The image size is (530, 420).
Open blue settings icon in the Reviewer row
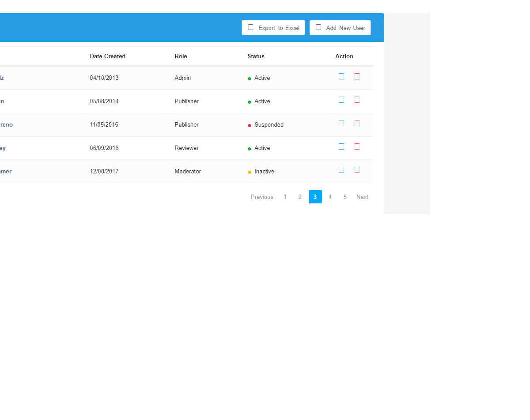pos(341,146)
